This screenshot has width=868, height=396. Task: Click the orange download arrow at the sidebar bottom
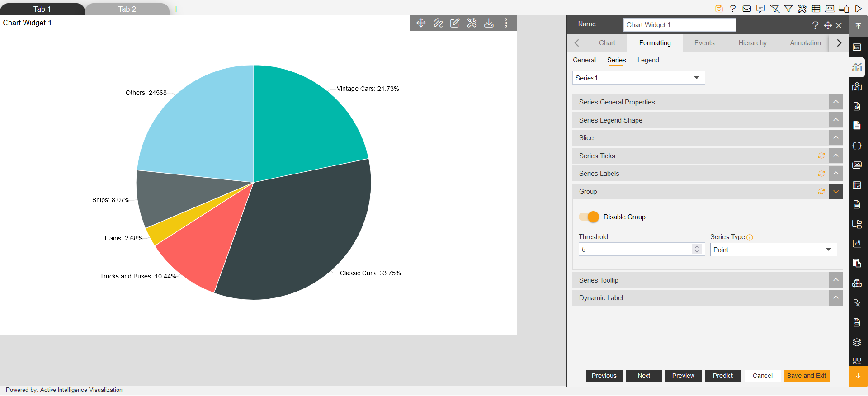pyautogui.click(x=858, y=376)
